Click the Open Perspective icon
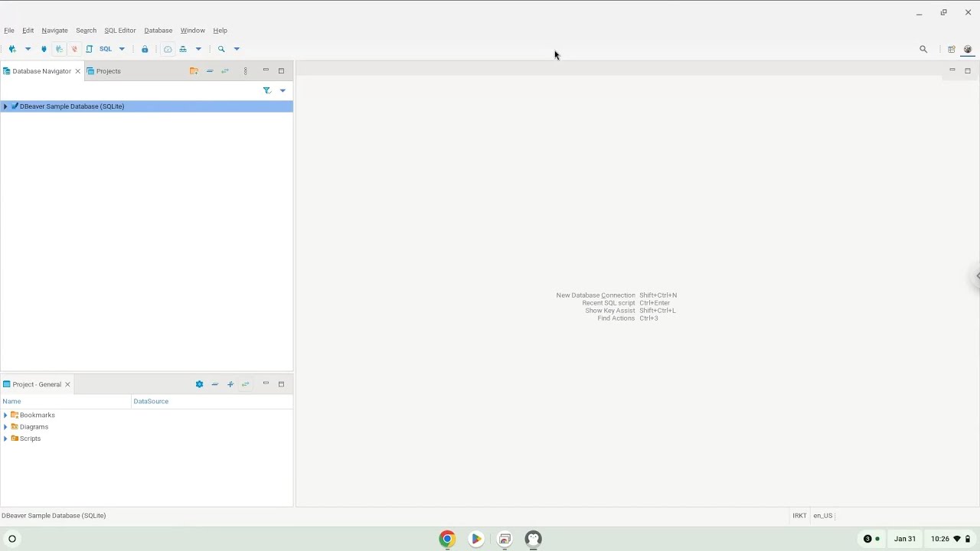 point(952,49)
